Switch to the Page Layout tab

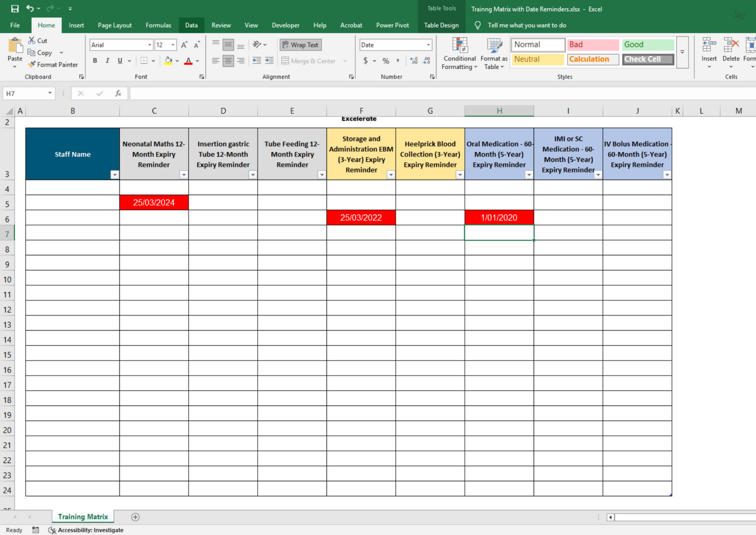(x=115, y=25)
